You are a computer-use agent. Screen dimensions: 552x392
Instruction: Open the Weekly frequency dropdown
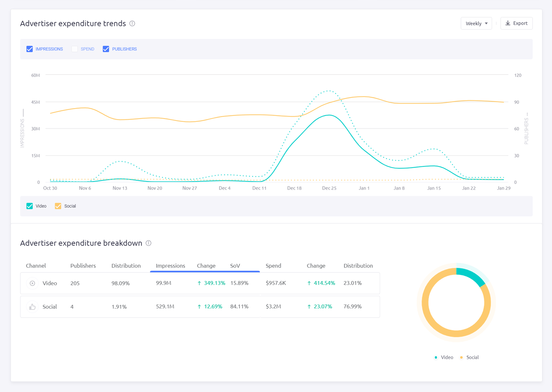pyautogui.click(x=476, y=23)
